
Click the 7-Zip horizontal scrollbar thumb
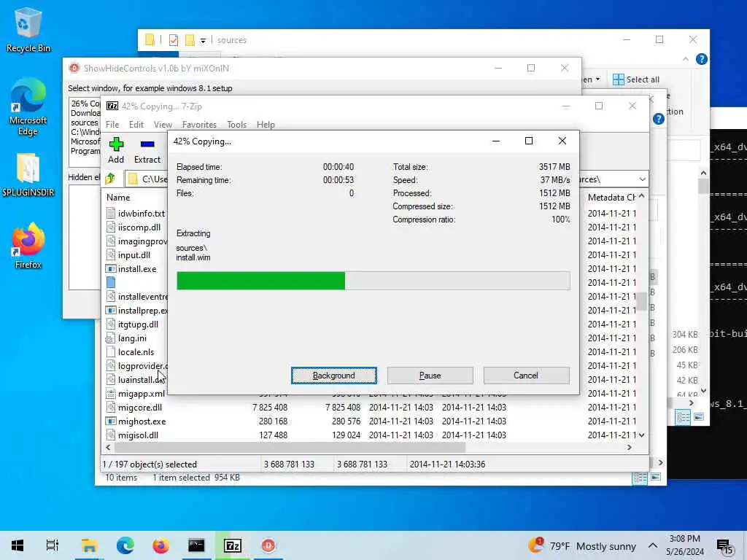click(290, 448)
